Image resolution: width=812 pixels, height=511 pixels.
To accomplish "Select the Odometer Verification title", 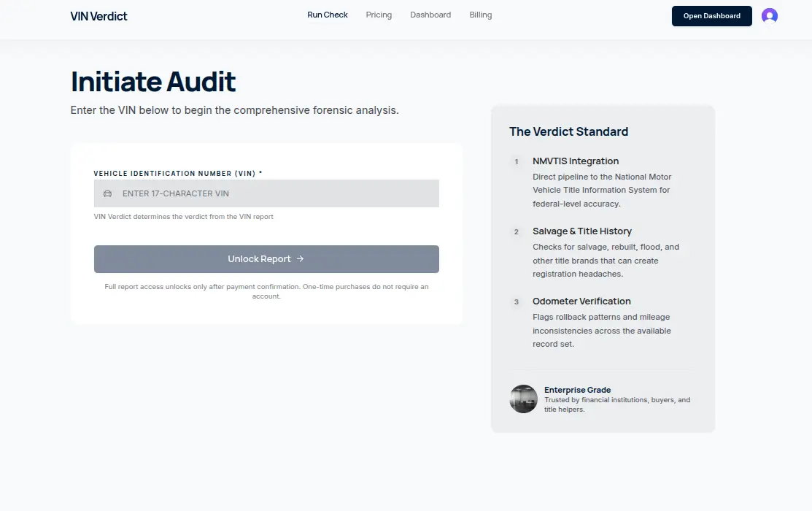I will (x=581, y=301).
